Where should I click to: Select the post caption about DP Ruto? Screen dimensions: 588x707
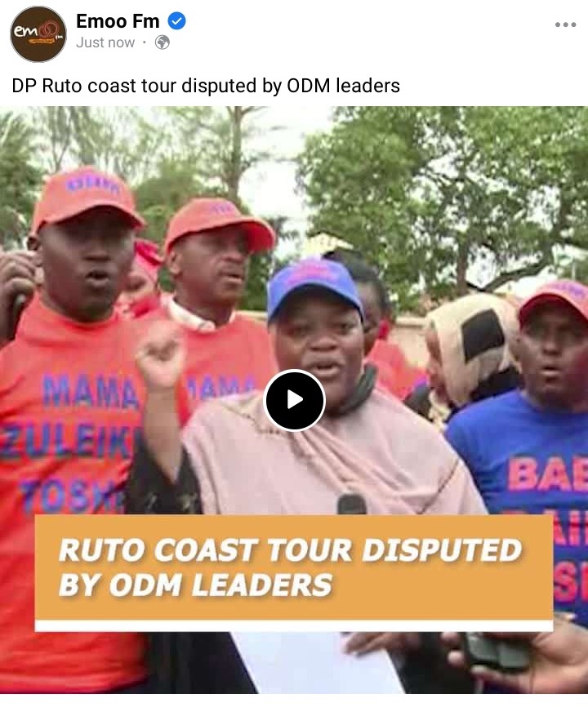click(x=206, y=86)
